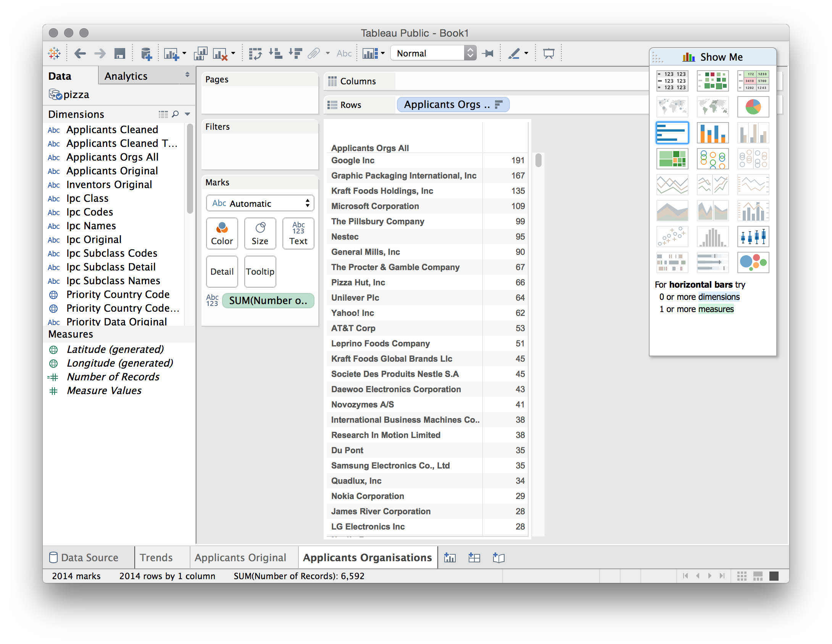Click the New worksheet tab icon
The height and width of the screenshot is (644, 832).
click(x=450, y=558)
